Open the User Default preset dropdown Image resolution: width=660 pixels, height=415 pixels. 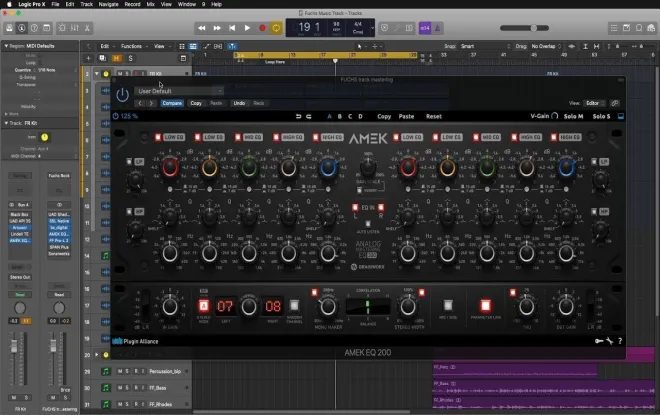(179, 91)
